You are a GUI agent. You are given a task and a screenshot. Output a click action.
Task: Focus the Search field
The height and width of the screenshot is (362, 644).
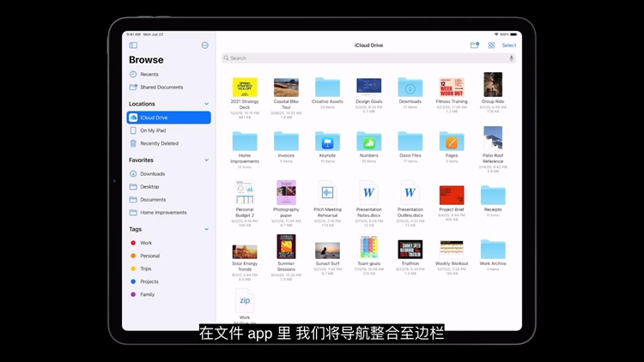coord(368,58)
